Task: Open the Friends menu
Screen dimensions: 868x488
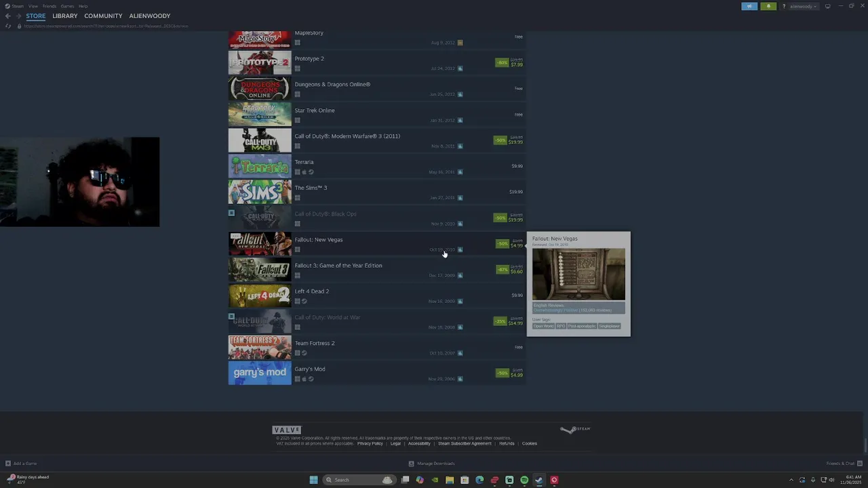Action: click(50, 6)
